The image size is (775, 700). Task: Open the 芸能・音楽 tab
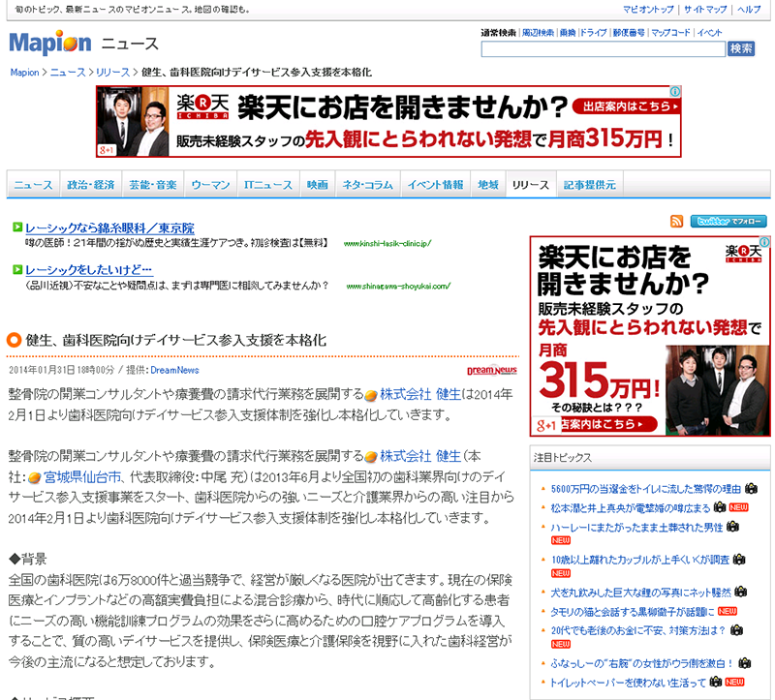153,185
